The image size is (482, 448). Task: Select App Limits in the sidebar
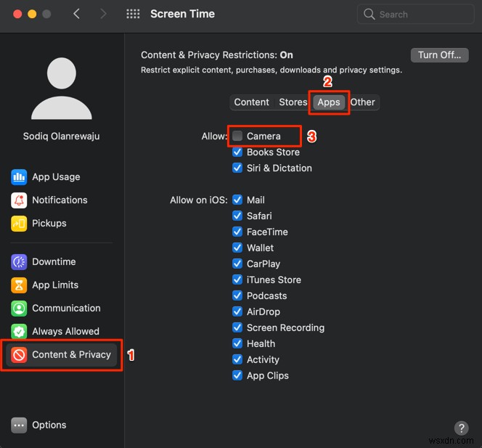point(62,285)
